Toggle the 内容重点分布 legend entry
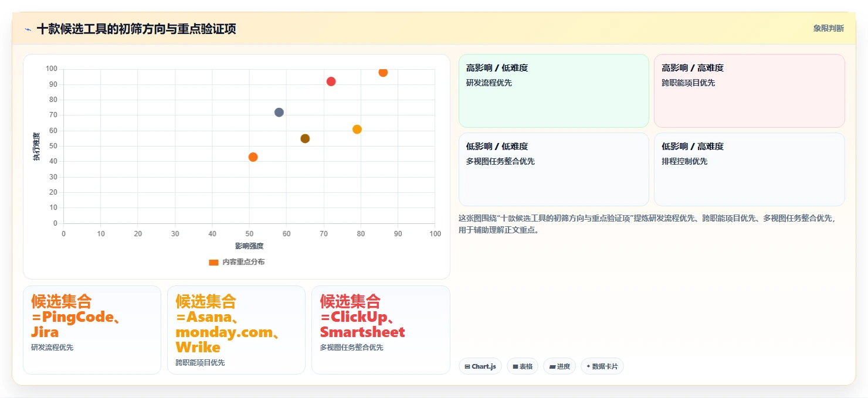Image resolution: width=868 pixels, height=398 pixels. click(237, 262)
